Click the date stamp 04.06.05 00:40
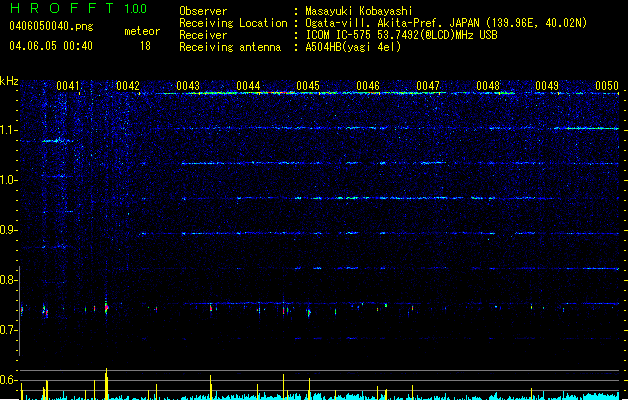The height and width of the screenshot is (400, 629). 51,46
